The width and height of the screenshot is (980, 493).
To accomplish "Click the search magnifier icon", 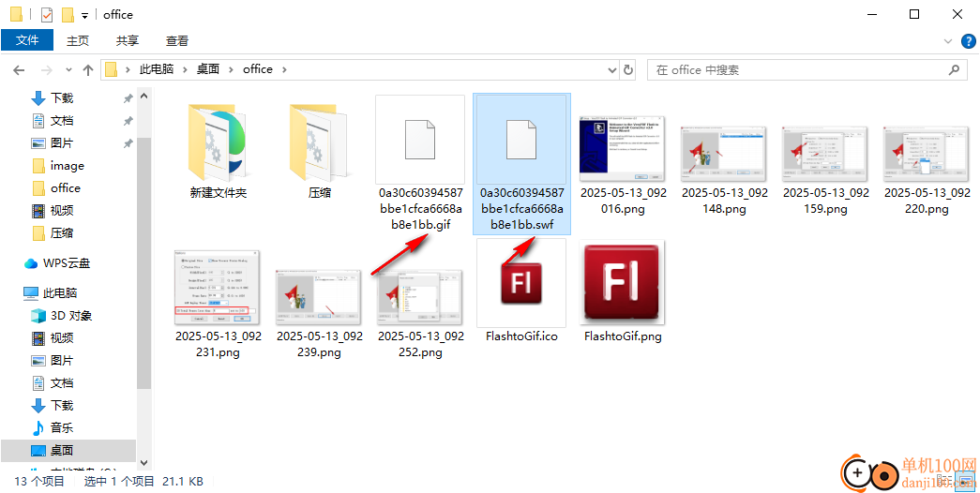I will pos(954,70).
